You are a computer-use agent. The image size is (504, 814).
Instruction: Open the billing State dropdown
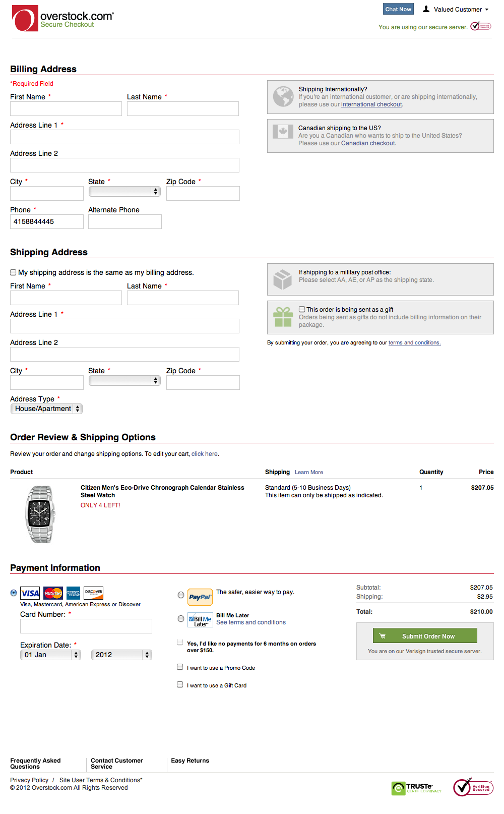[124, 192]
